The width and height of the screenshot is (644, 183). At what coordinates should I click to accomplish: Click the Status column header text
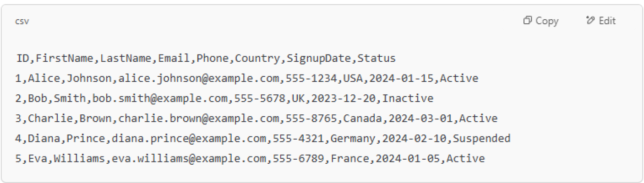tap(376, 59)
